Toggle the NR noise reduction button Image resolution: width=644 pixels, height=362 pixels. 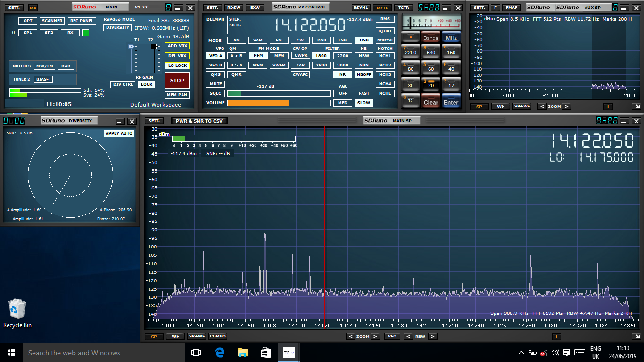(343, 74)
